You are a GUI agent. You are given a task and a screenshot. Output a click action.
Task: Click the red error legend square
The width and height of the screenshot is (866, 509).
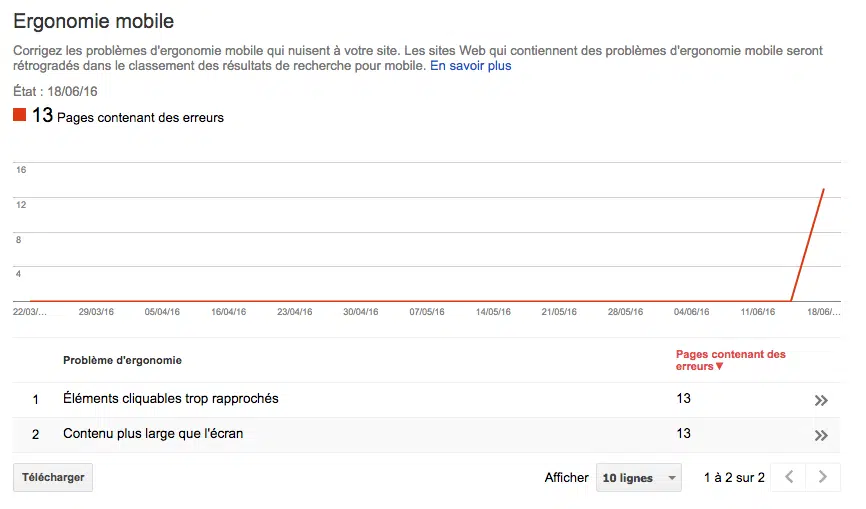tap(19, 115)
